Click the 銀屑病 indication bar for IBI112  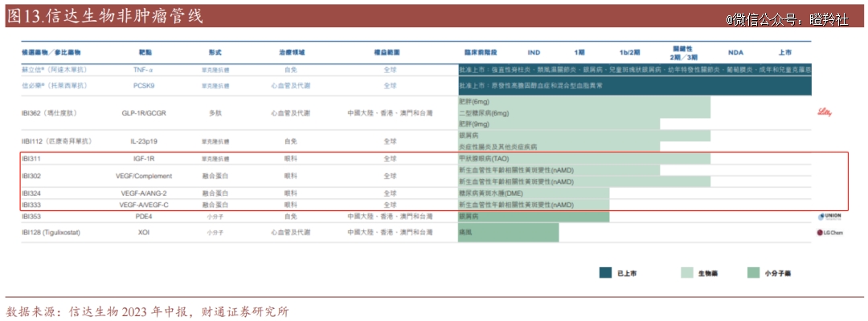tap(584, 136)
